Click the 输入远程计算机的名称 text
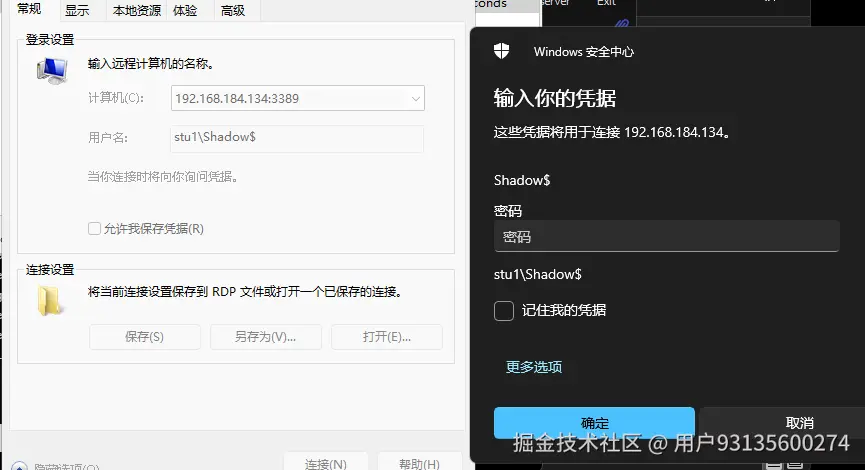The width and height of the screenshot is (865, 470). pos(151,63)
